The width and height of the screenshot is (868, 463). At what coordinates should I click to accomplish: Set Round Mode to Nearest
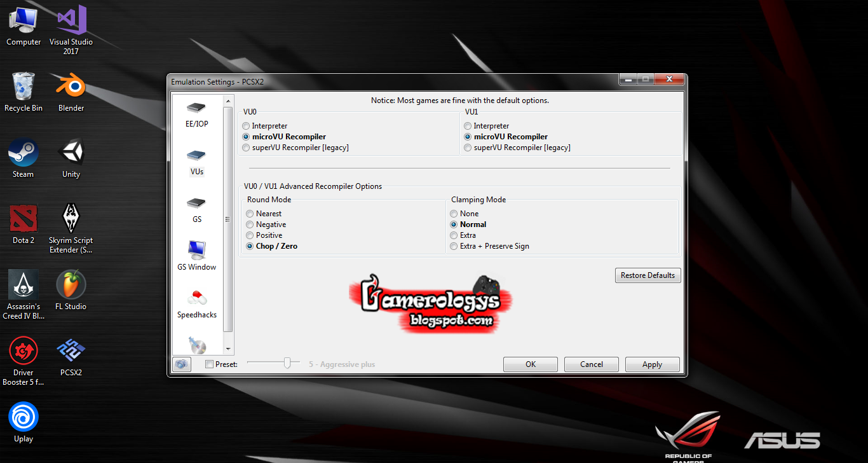tap(264, 214)
